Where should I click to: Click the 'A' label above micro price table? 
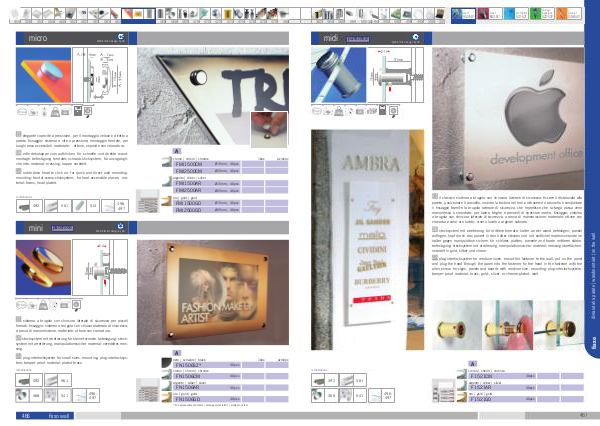177,151
